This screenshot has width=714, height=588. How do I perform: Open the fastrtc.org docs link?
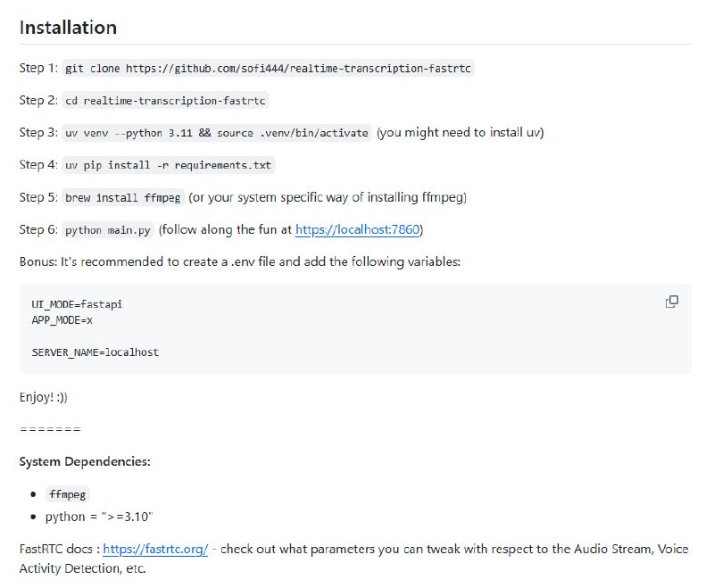pyautogui.click(x=155, y=550)
